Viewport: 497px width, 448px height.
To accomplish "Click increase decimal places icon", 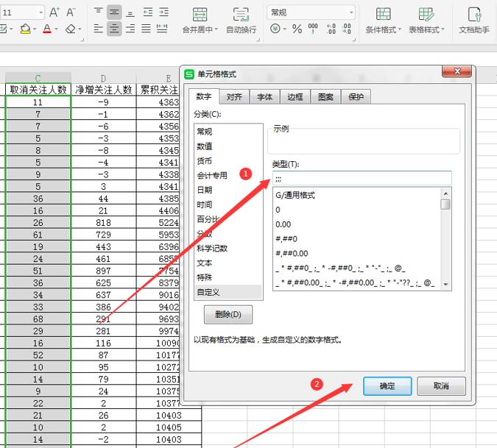I will pyautogui.click(x=331, y=29).
